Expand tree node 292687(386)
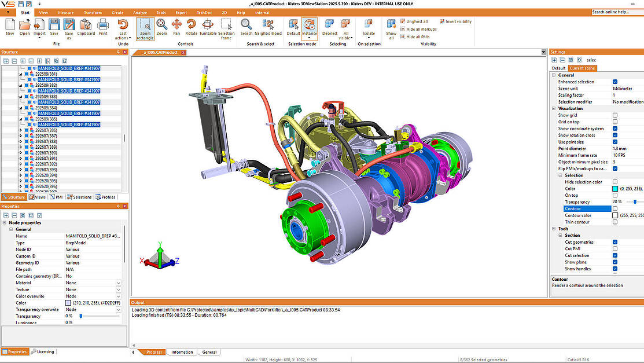Viewport: 644px width, 363px height. pyautogui.click(x=21, y=130)
